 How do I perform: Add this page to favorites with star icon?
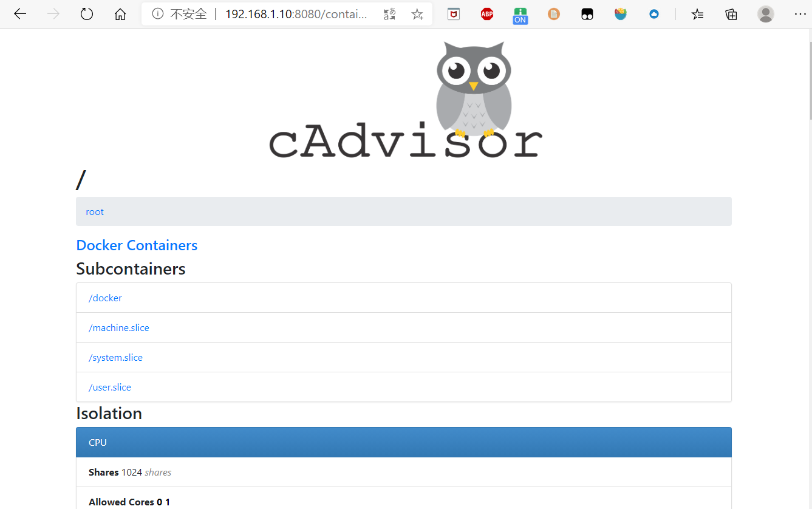pyautogui.click(x=417, y=14)
